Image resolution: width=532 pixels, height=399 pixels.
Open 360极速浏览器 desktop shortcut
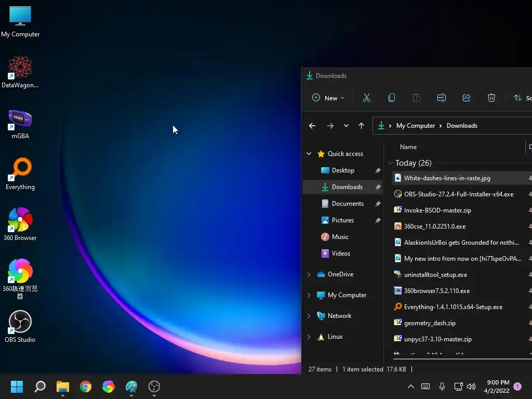[20, 279]
